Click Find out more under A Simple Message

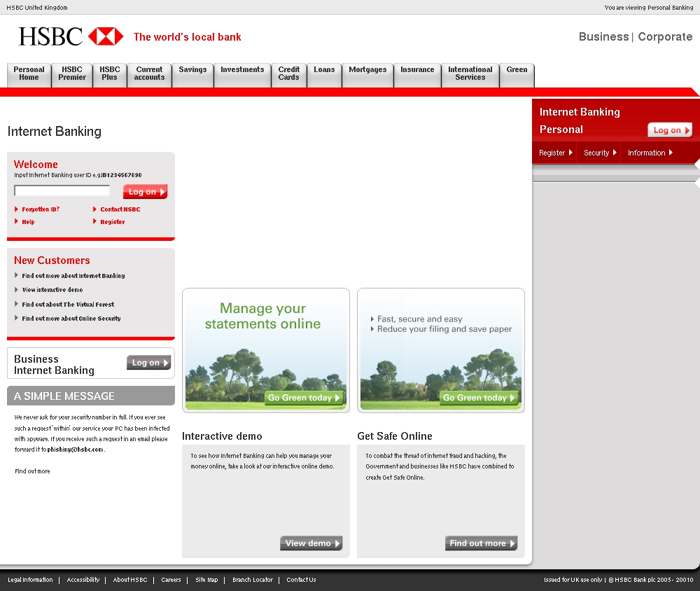(x=32, y=471)
